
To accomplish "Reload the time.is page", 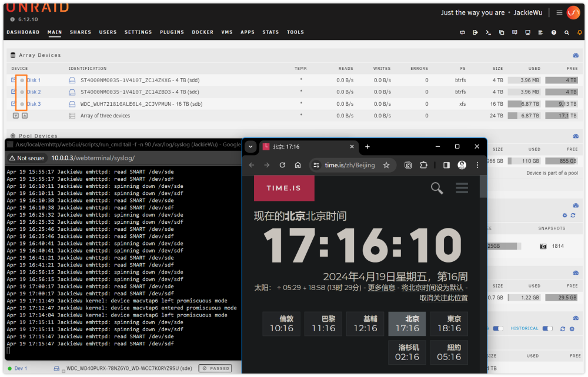I will [x=282, y=165].
